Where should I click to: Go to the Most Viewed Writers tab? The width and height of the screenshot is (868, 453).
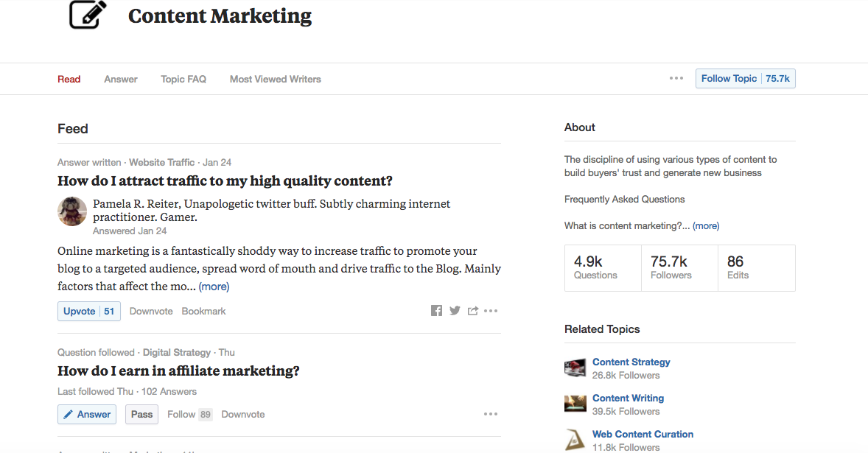tap(276, 79)
